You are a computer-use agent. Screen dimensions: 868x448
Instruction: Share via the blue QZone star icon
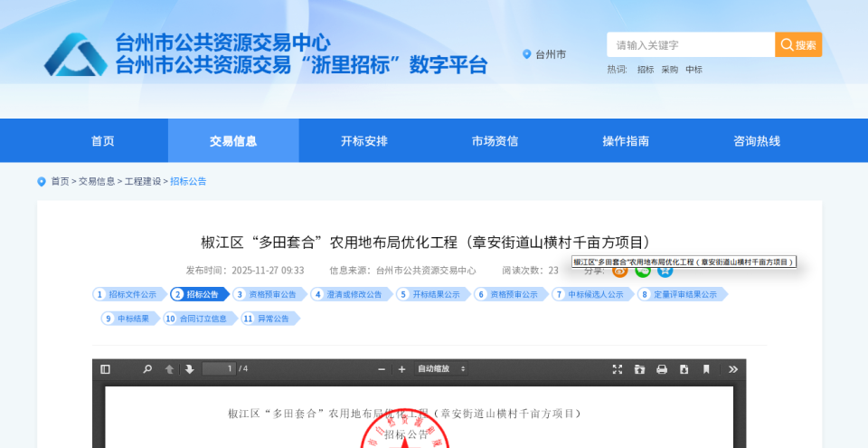(x=665, y=271)
